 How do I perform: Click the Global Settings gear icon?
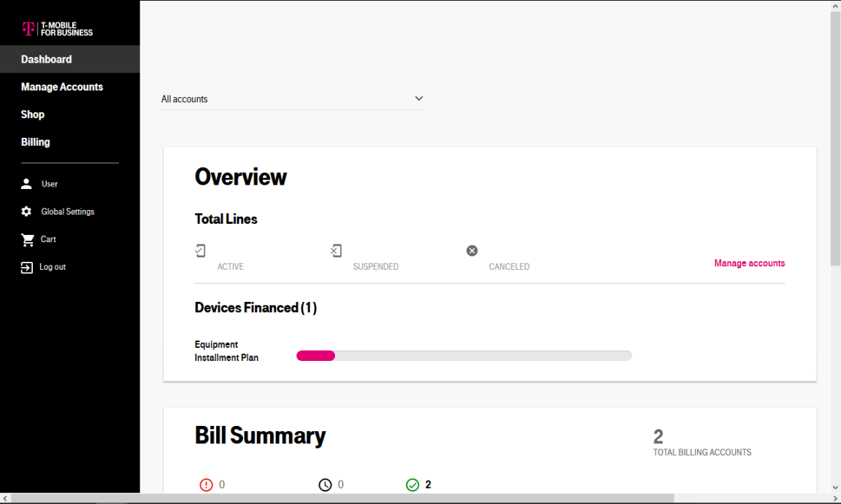tap(26, 212)
